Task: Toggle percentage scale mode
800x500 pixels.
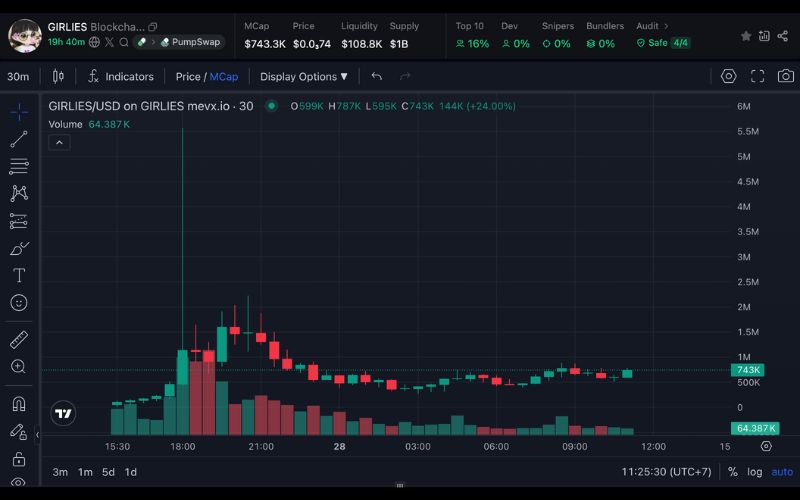Action: click(733, 472)
